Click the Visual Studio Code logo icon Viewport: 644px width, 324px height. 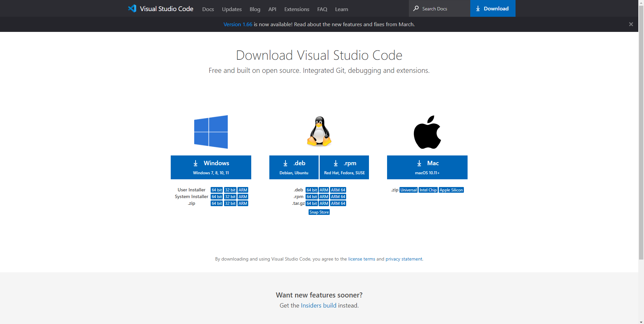pyautogui.click(x=132, y=8)
